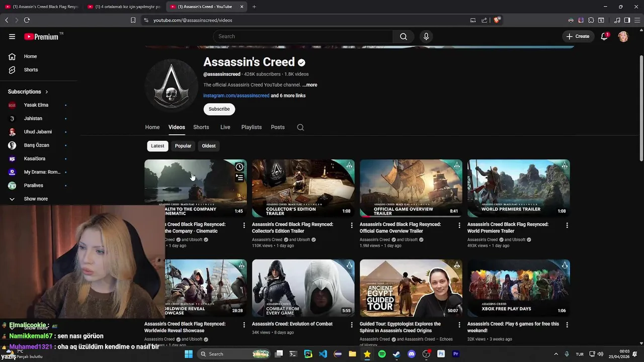Open Windows Start menu
Screen dimensions: 644x362
189,354
